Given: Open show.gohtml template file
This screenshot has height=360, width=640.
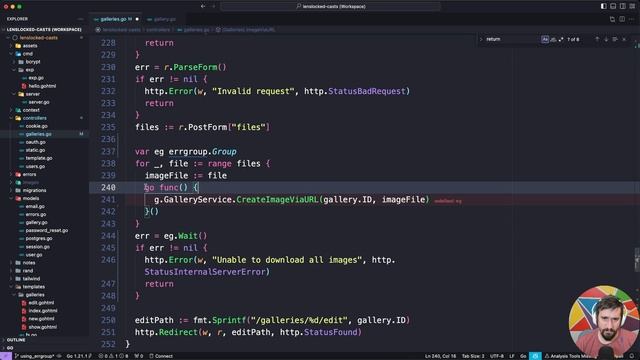Looking at the screenshot, I should tap(42, 327).
